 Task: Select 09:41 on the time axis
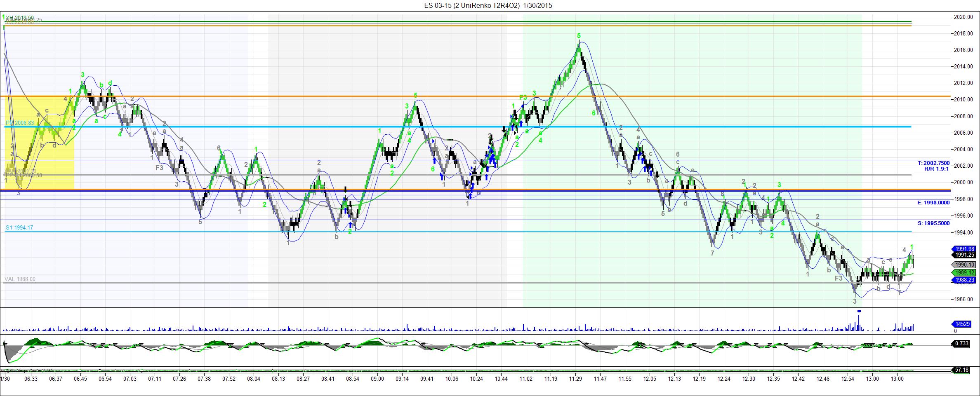click(x=427, y=379)
